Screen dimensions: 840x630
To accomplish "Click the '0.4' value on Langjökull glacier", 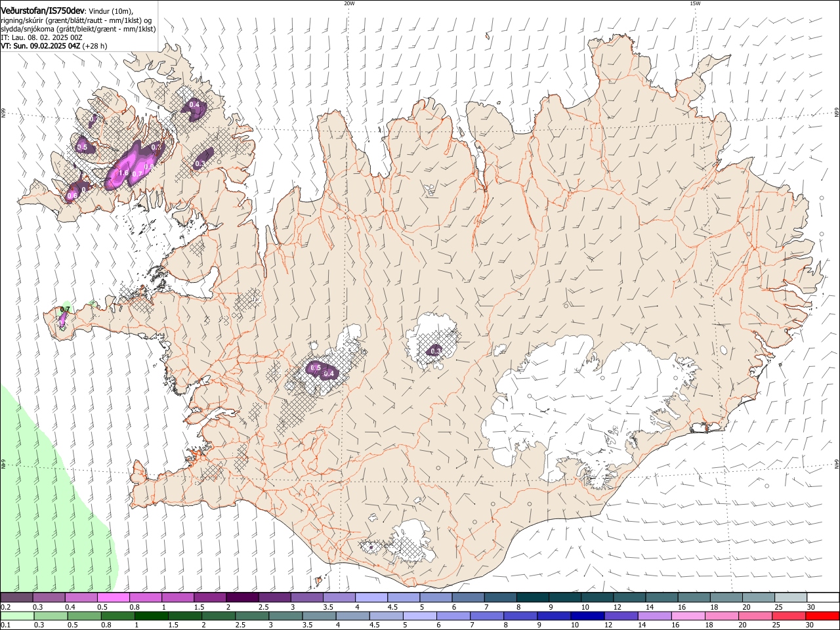I will (329, 373).
